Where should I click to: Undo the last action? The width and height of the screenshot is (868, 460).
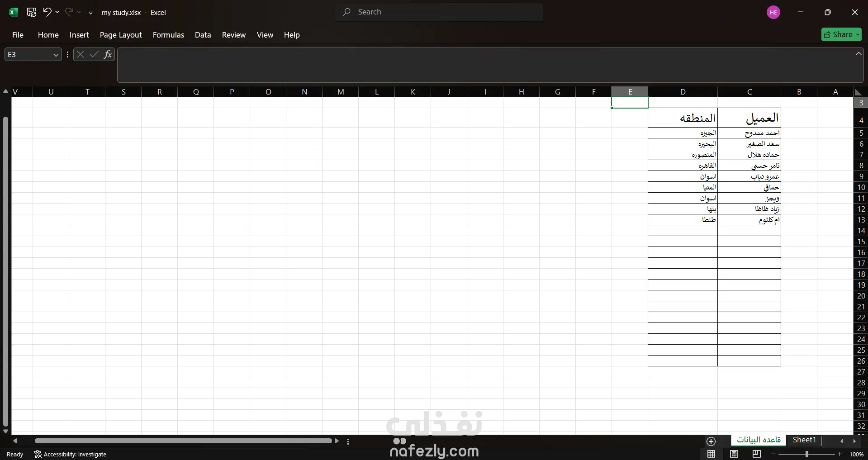coord(47,12)
